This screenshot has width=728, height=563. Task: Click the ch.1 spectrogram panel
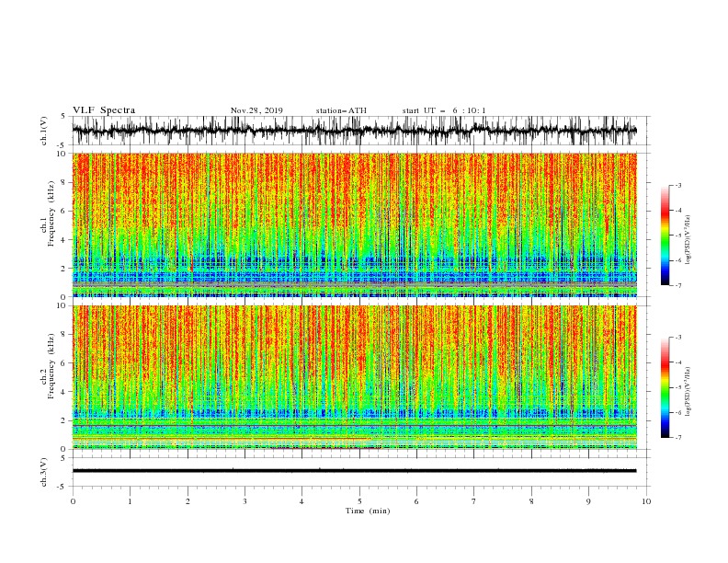355,224
